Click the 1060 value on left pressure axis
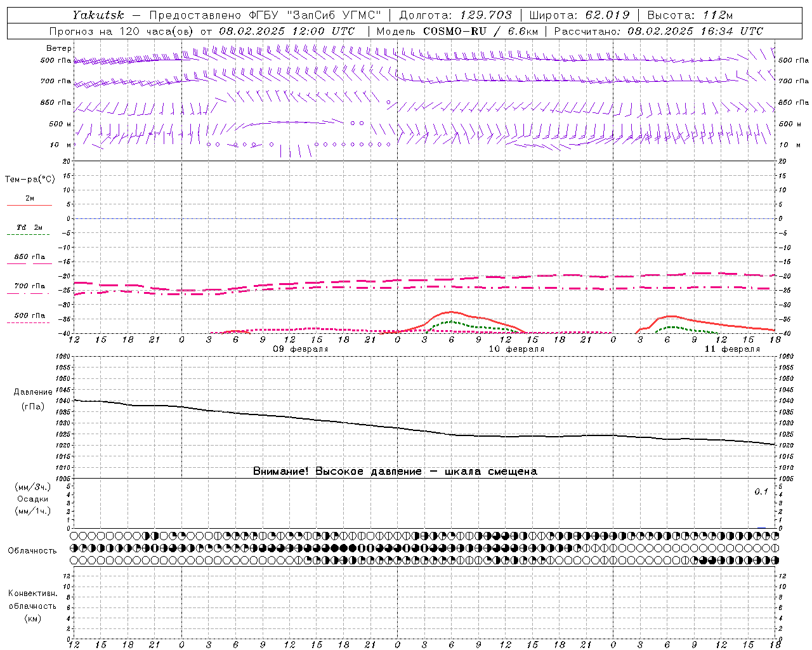The width and height of the screenshot is (812, 650). [63, 357]
